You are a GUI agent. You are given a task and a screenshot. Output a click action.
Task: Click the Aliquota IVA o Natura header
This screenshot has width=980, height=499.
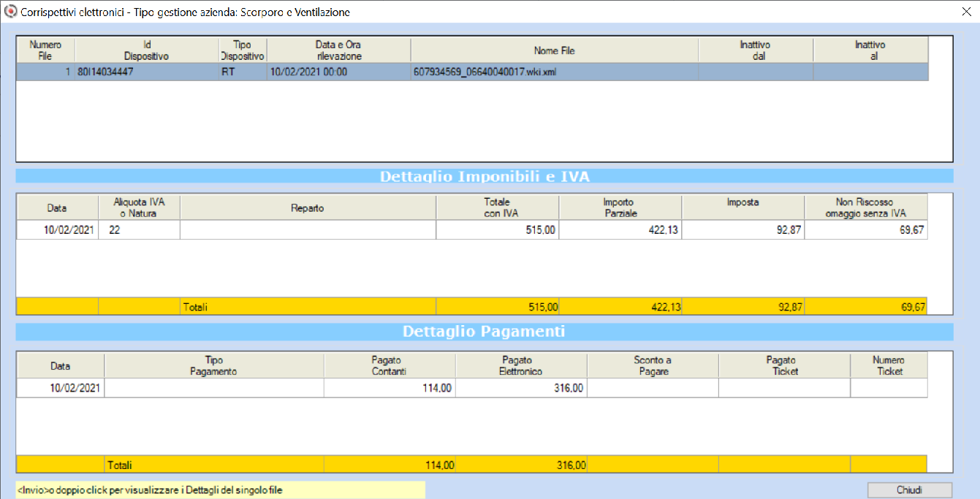139,207
